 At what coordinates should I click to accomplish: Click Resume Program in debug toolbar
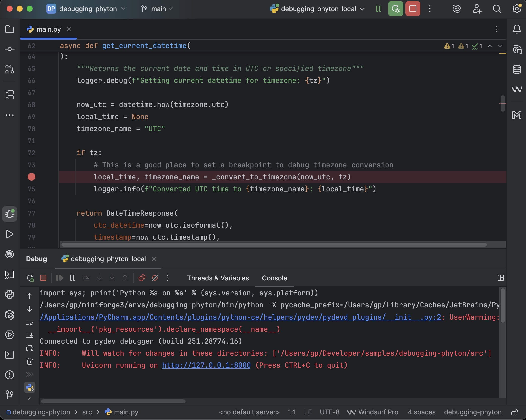point(60,278)
